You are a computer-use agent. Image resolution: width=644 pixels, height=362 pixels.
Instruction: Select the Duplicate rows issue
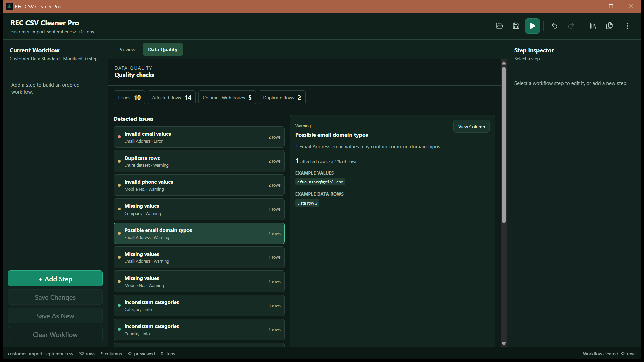199,161
